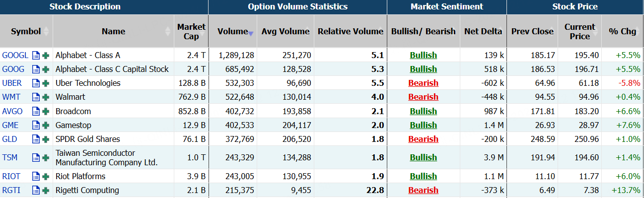Click the Net Delta column header

(x=483, y=31)
